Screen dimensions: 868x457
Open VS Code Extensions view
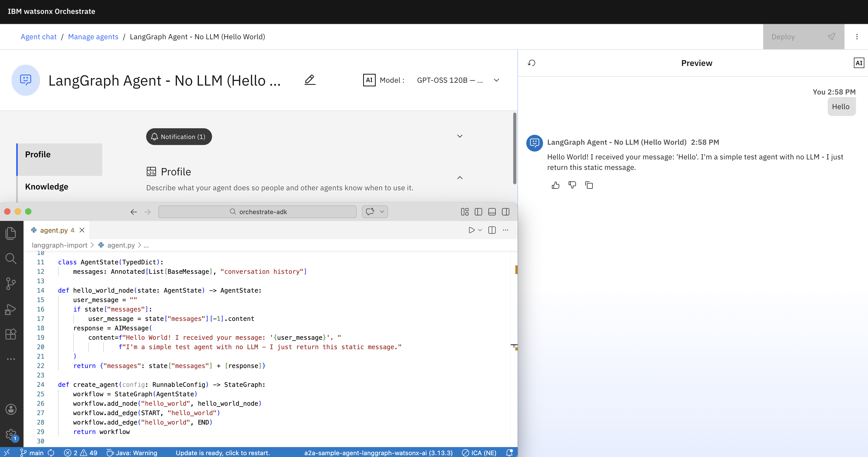pyautogui.click(x=11, y=334)
